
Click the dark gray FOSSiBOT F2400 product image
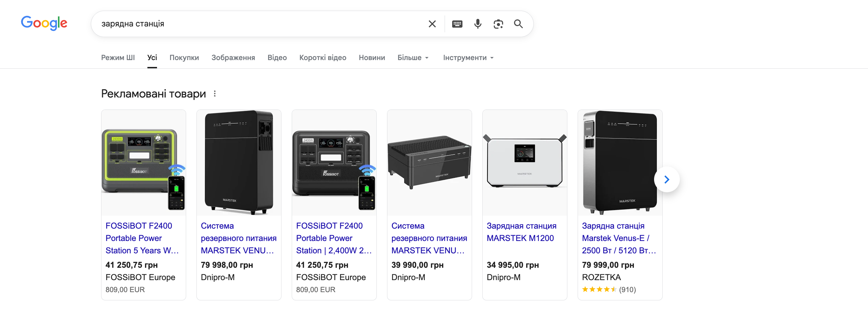point(334,163)
